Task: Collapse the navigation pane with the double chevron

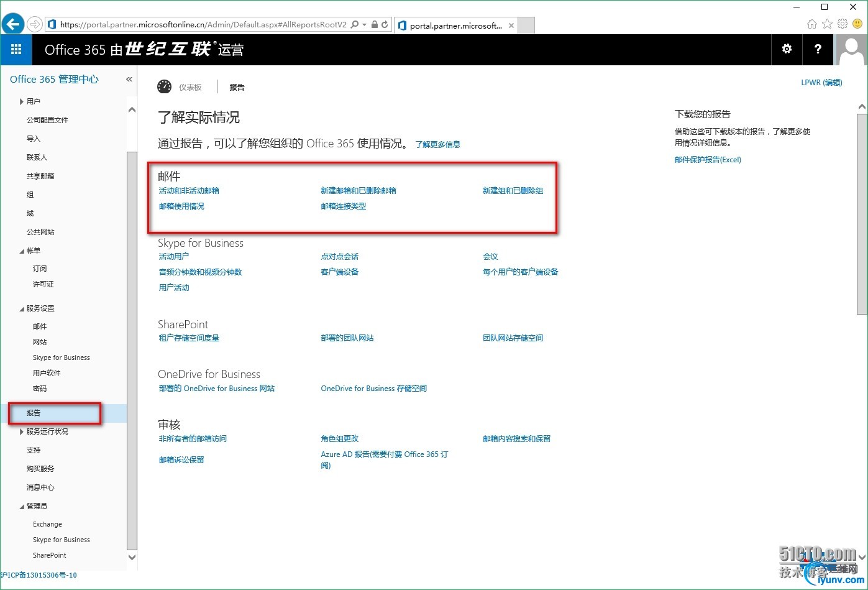Action: (129, 79)
